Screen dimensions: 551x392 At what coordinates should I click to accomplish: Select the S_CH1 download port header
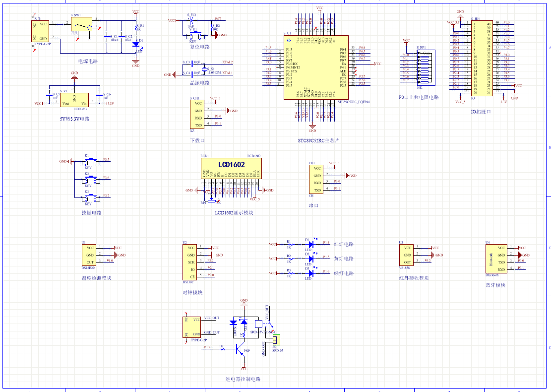[x=197, y=115]
